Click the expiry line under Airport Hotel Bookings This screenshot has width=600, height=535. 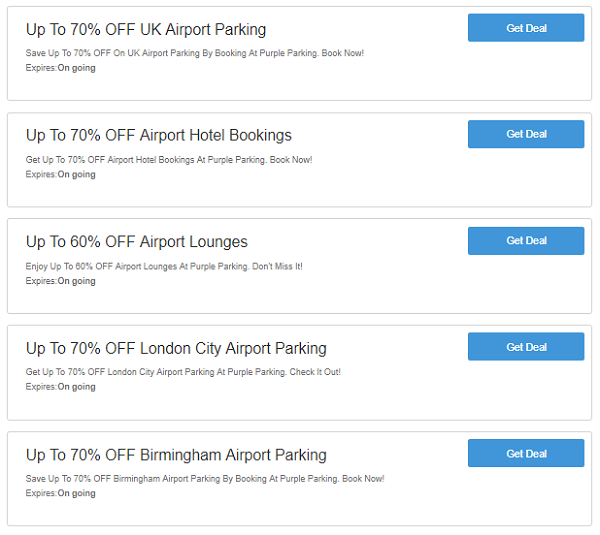pyautogui.click(x=60, y=175)
